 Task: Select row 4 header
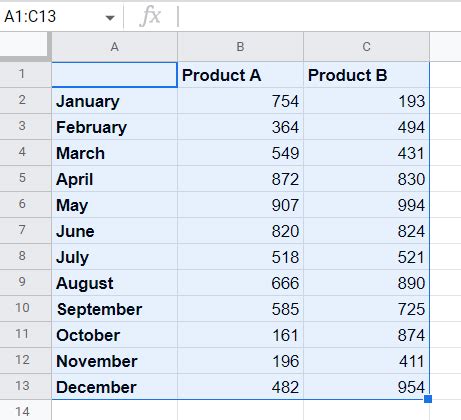click(25, 153)
